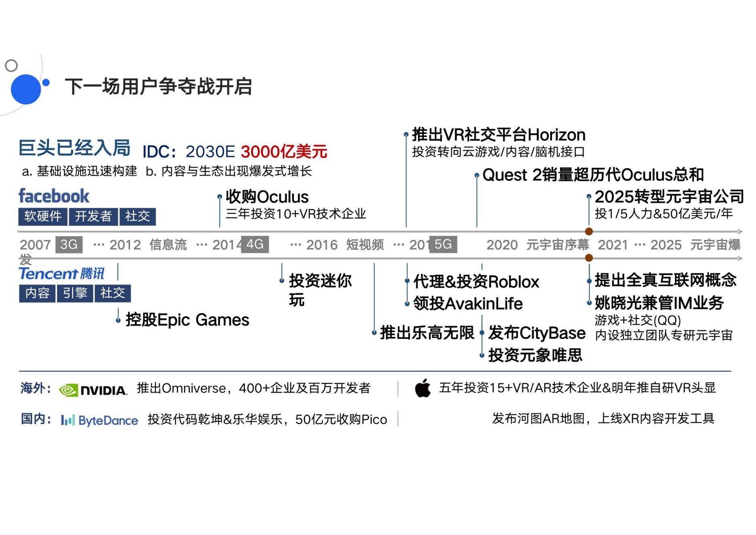This screenshot has height=535, width=756.
Task: Click the text a. 基础设施迅速构建
Action: pos(80,171)
